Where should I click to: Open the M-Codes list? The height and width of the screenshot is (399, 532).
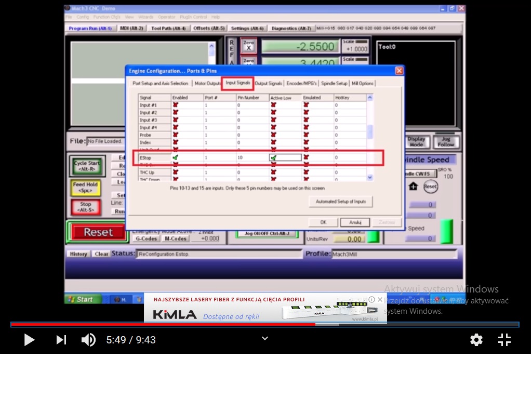click(x=176, y=238)
